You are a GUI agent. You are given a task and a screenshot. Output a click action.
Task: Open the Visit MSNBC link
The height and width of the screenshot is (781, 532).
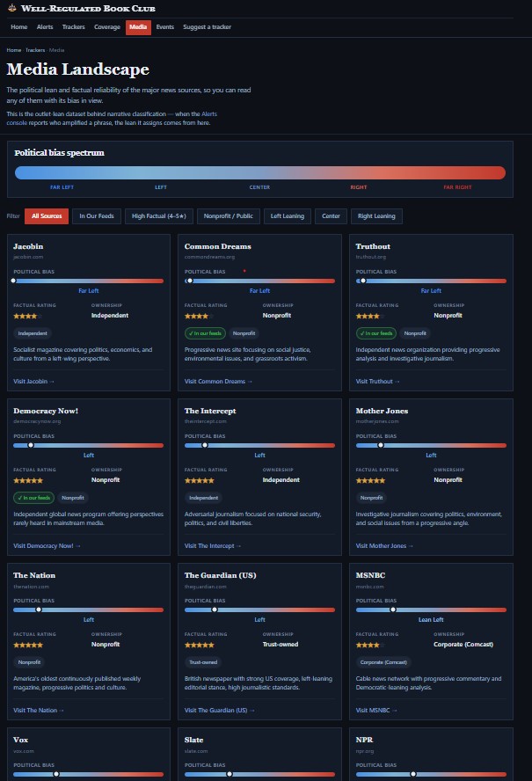tap(376, 711)
